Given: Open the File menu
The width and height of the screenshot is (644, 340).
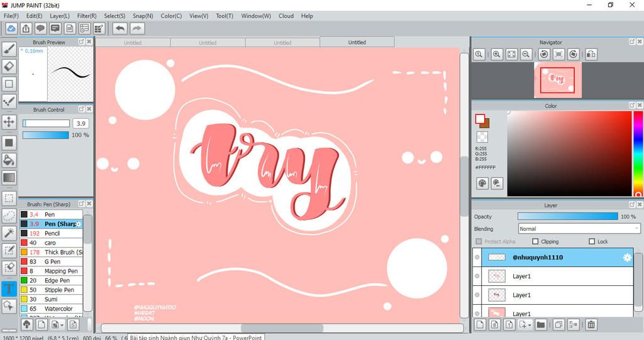Looking at the screenshot, I should (11, 16).
